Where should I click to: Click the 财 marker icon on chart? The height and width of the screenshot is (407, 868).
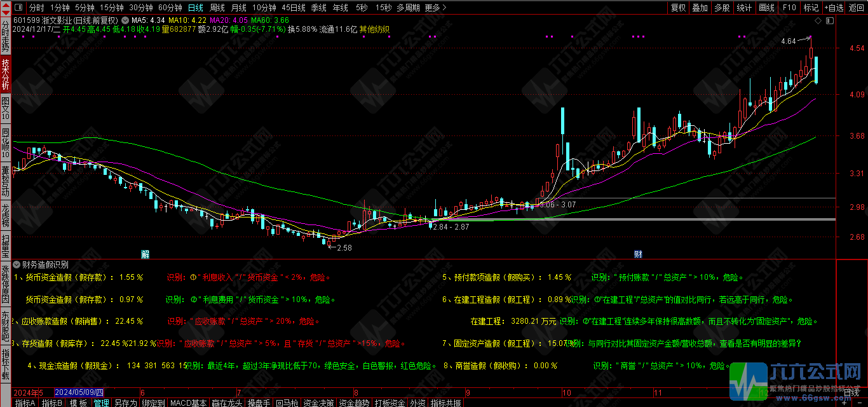(638, 254)
